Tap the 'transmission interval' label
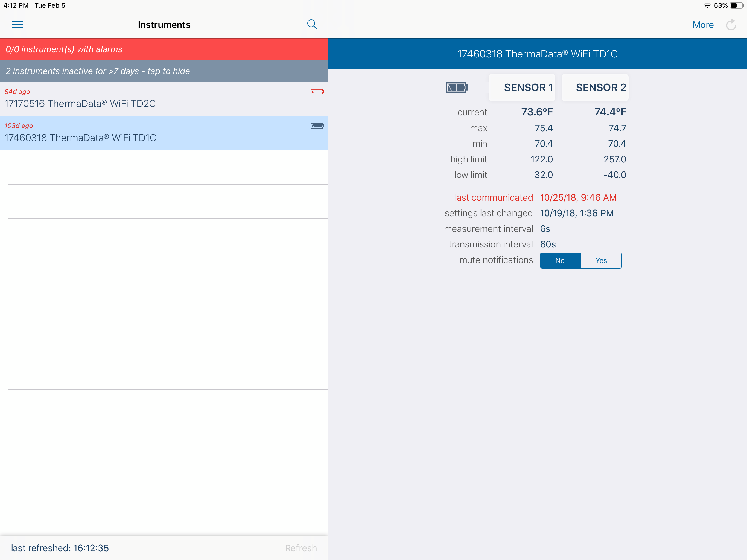This screenshot has height=560, width=747. click(x=491, y=244)
